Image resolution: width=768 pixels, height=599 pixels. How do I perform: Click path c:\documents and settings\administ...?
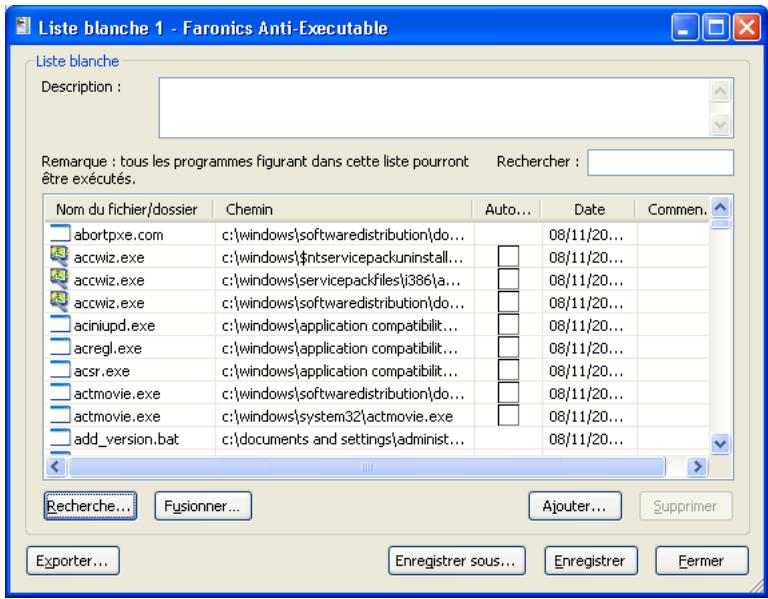(x=343, y=439)
